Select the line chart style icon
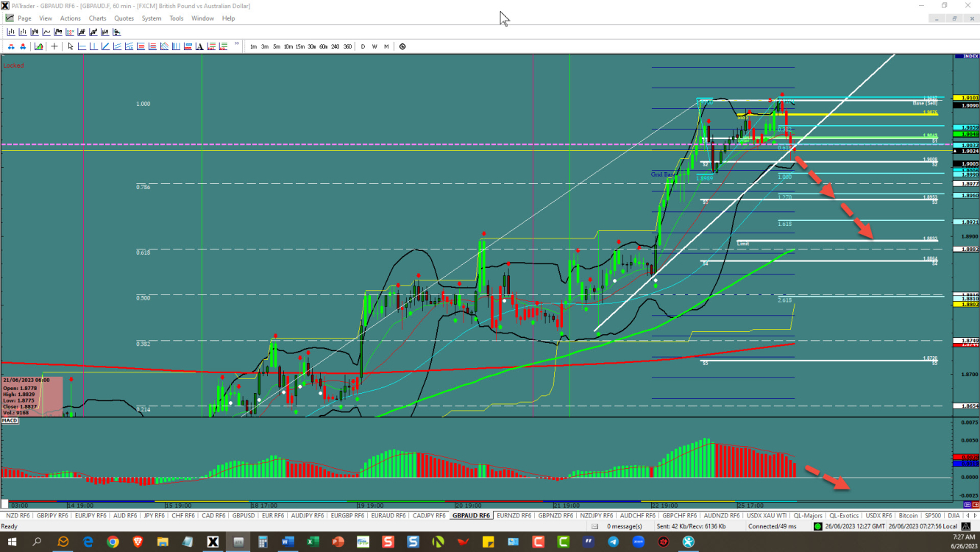 click(x=46, y=32)
